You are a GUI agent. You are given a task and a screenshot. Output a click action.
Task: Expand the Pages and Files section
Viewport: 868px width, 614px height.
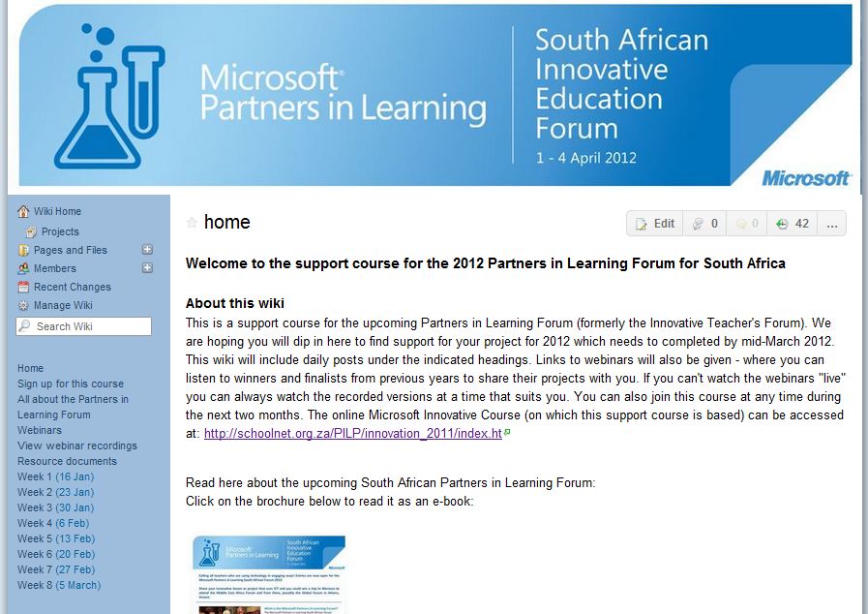pos(147,250)
